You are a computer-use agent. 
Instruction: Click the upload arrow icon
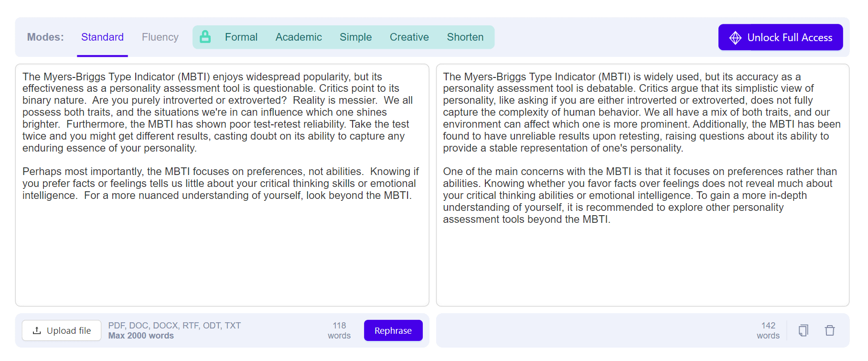(37, 330)
